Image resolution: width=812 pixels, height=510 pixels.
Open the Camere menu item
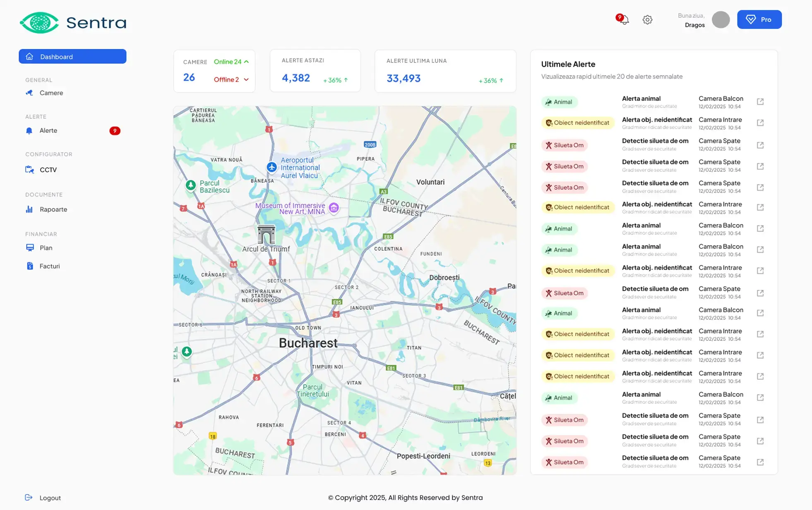(51, 93)
